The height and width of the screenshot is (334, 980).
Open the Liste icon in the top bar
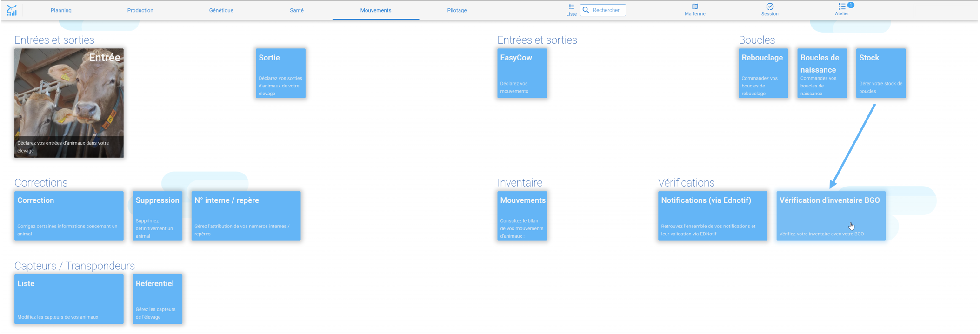571,10
